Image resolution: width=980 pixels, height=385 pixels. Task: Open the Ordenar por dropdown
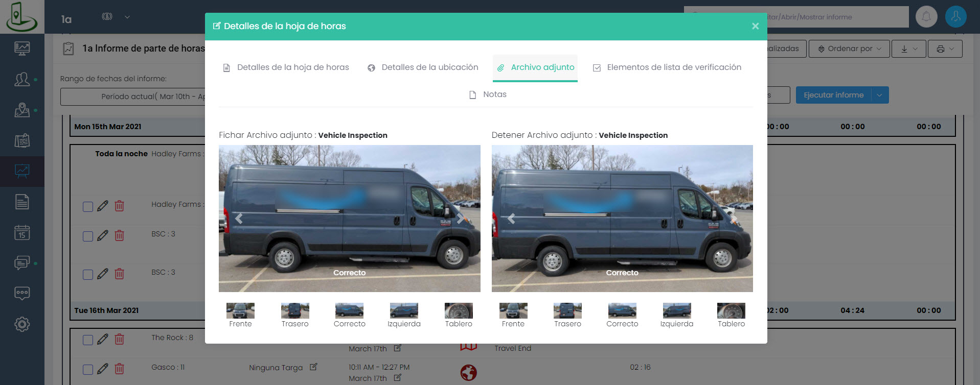coord(849,49)
